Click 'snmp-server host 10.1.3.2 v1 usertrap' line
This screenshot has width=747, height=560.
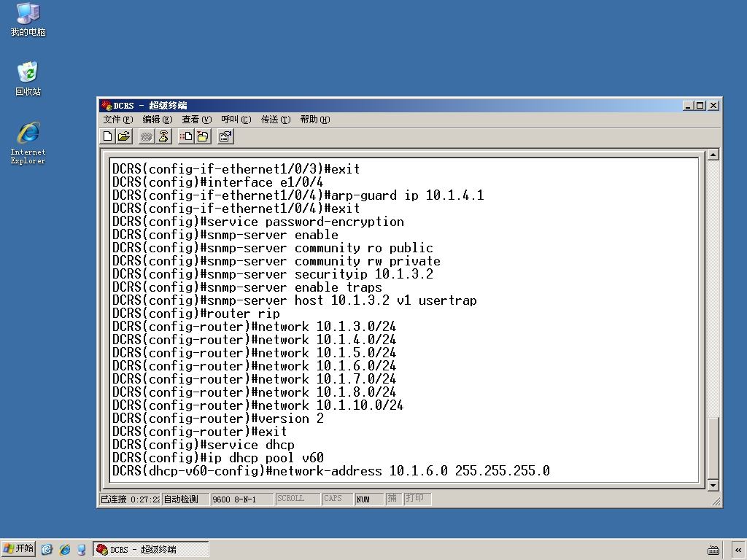coord(295,300)
